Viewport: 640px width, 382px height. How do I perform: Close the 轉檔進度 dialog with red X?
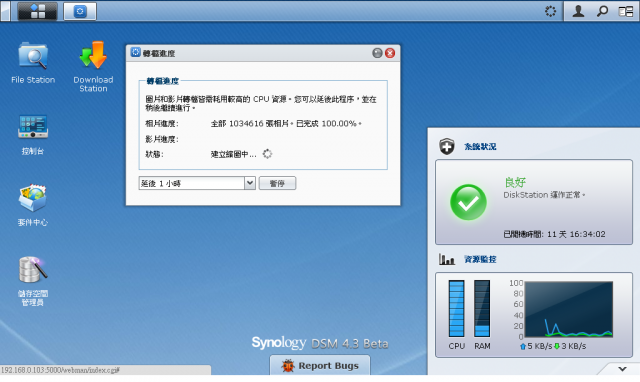pos(390,53)
